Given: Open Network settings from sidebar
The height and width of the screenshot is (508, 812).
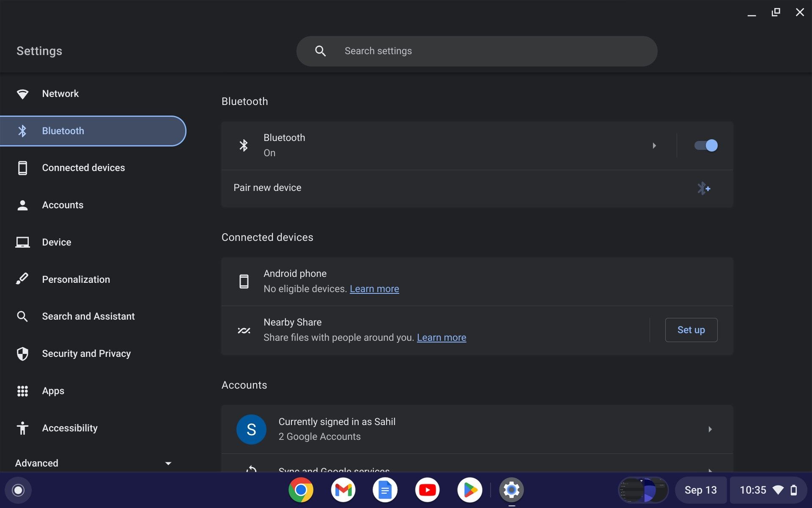Looking at the screenshot, I should click(60, 94).
